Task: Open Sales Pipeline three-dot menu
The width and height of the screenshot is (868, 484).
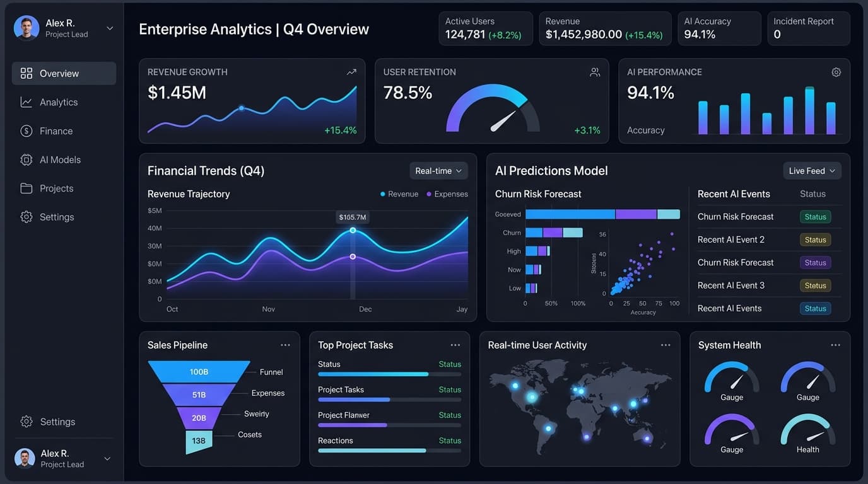Action: tap(285, 345)
